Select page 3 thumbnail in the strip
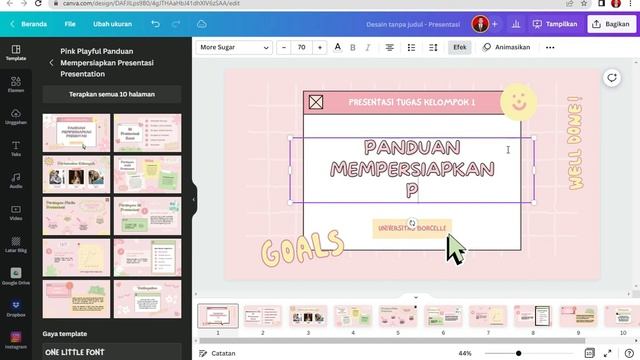The height and width of the screenshot is (360, 640). click(308, 316)
